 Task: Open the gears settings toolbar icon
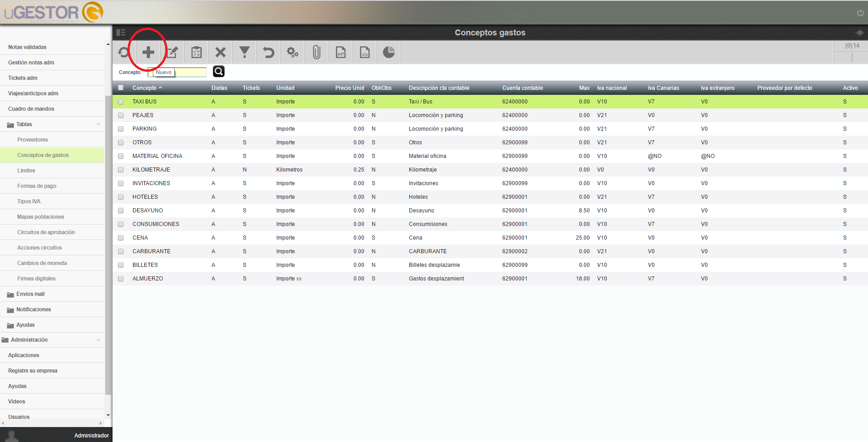[293, 53]
